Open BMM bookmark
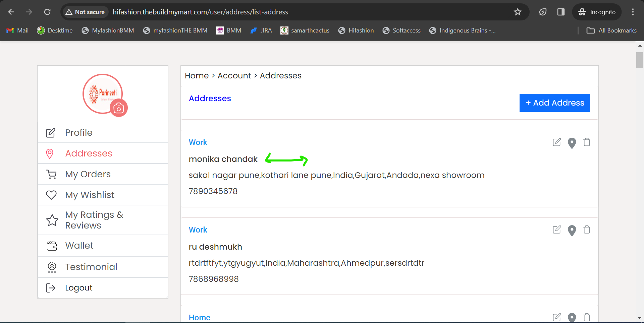 coord(229,30)
